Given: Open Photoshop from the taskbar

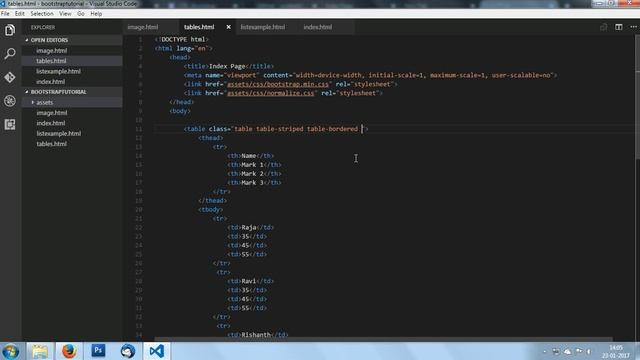Looking at the screenshot, I should click(98, 351).
